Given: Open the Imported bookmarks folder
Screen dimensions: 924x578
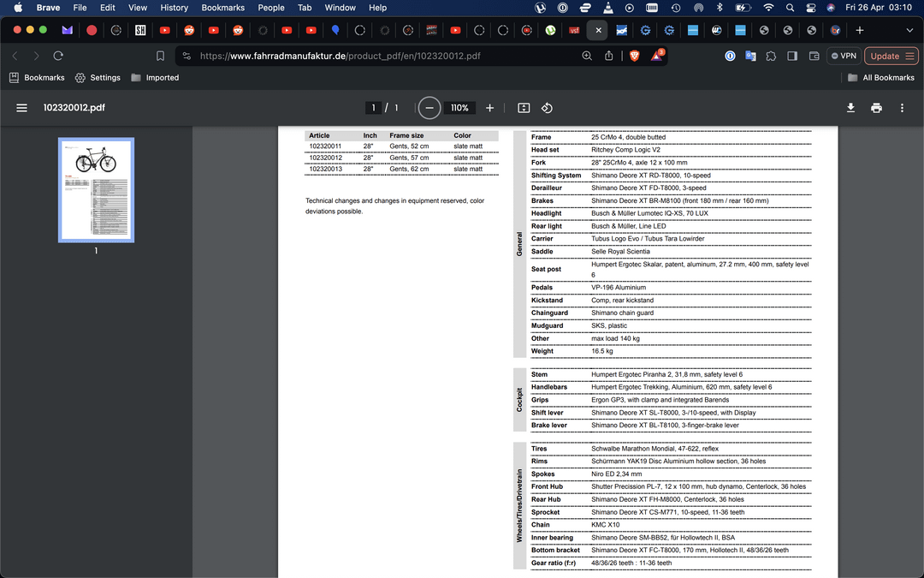Looking at the screenshot, I should (155, 77).
